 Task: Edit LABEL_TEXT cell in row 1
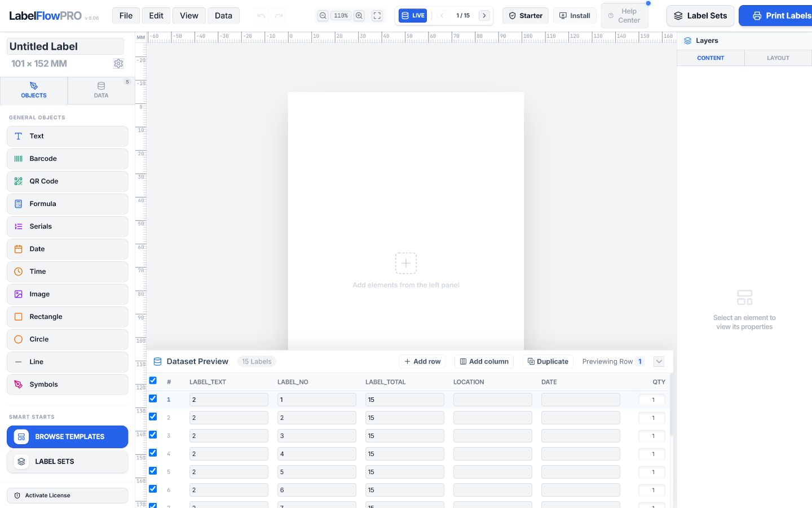coord(229,400)
